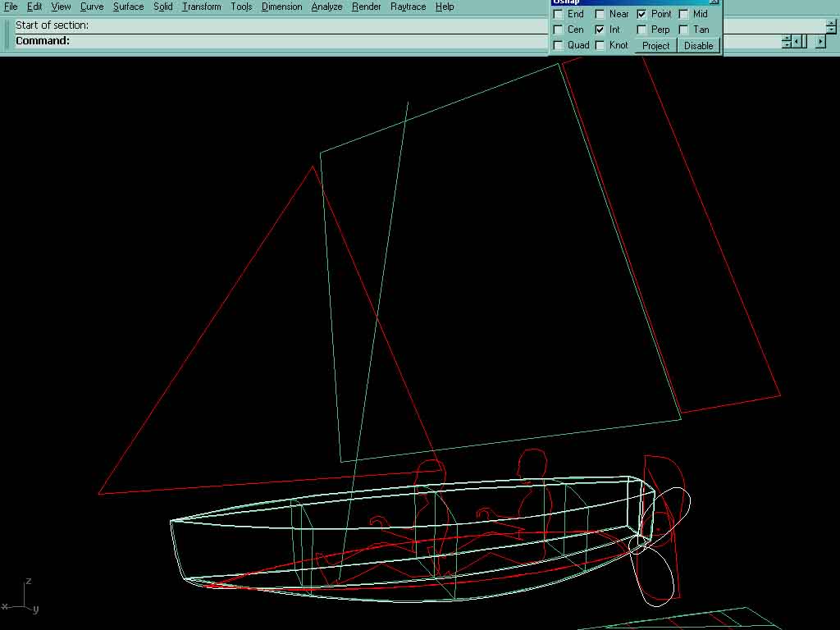Enable the Quad object snap checkbox
The height and width of the screenshot is (630, 840).
click(x=559, y=45)
